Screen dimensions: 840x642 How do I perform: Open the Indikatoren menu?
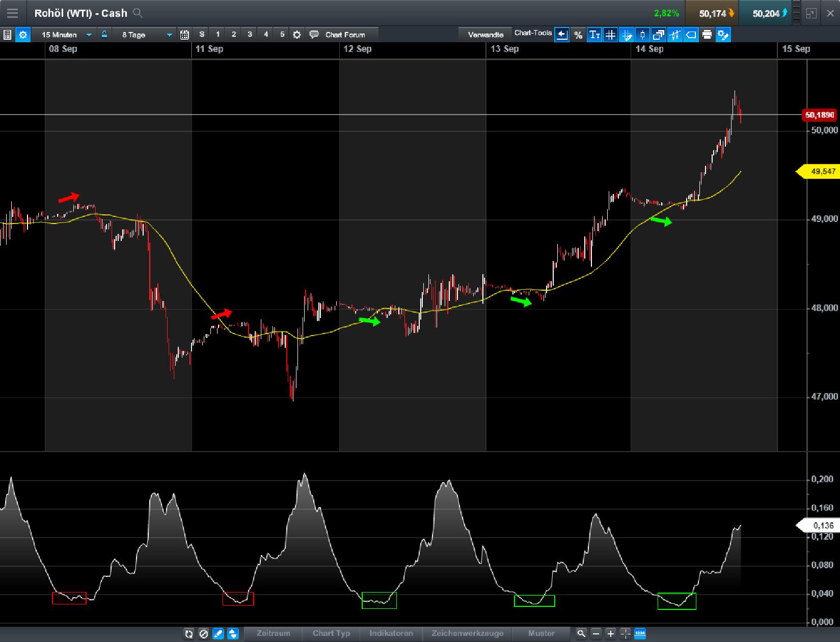(x=391, y=634)
